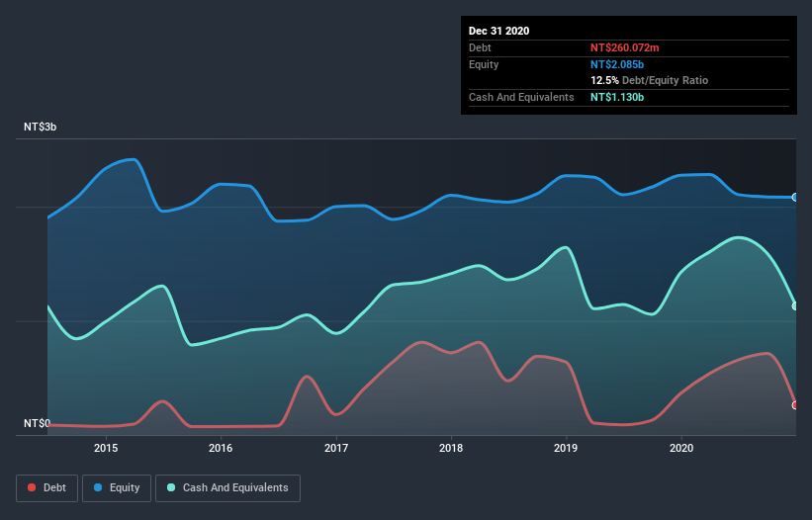Click the NT$0 y-axis label
This screenshot has width=812, height=520.
click(x=37, y=423)
